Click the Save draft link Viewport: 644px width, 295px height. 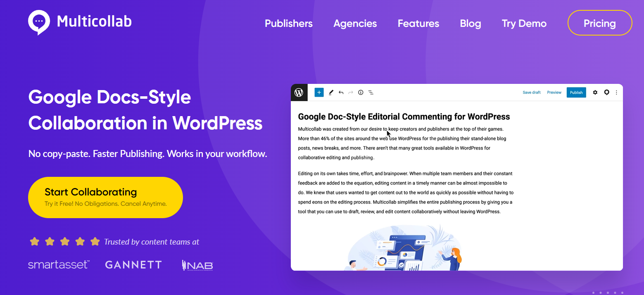click(532, 93)
